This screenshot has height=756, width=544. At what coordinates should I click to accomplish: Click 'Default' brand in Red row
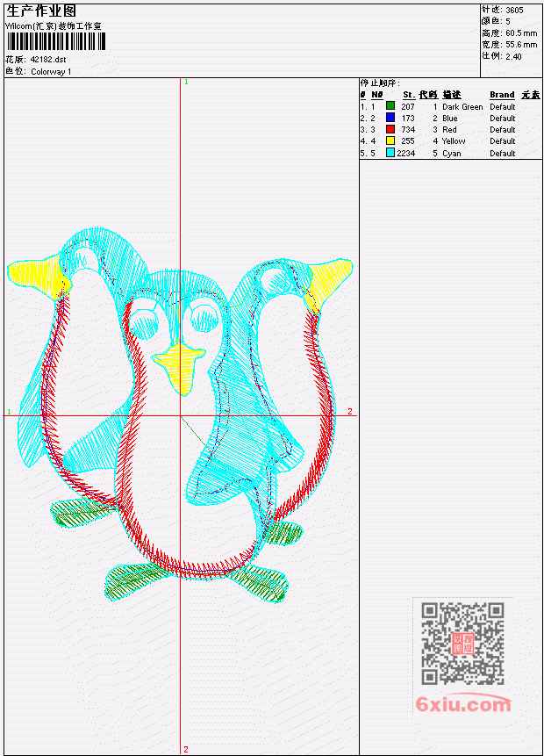(x=503, y=130)
